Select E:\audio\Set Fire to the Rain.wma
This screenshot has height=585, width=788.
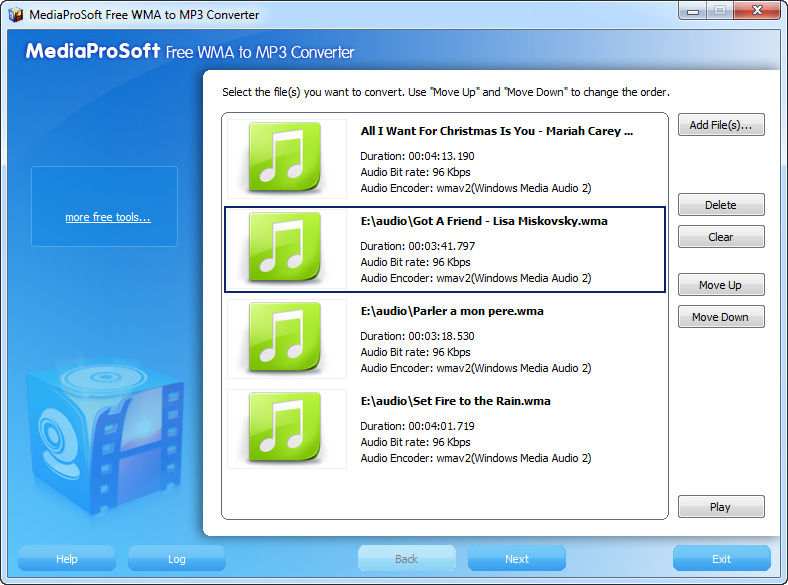pyautogui.click(x=455, y=401)
